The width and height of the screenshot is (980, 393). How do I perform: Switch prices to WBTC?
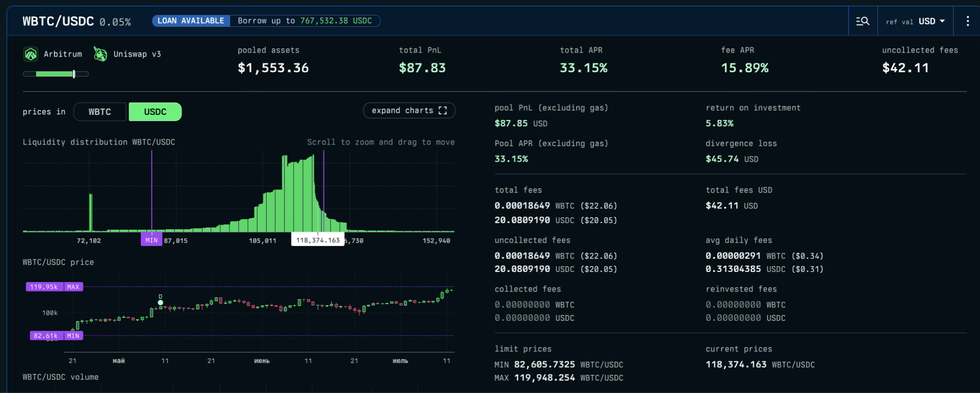(x=100, y=112)
